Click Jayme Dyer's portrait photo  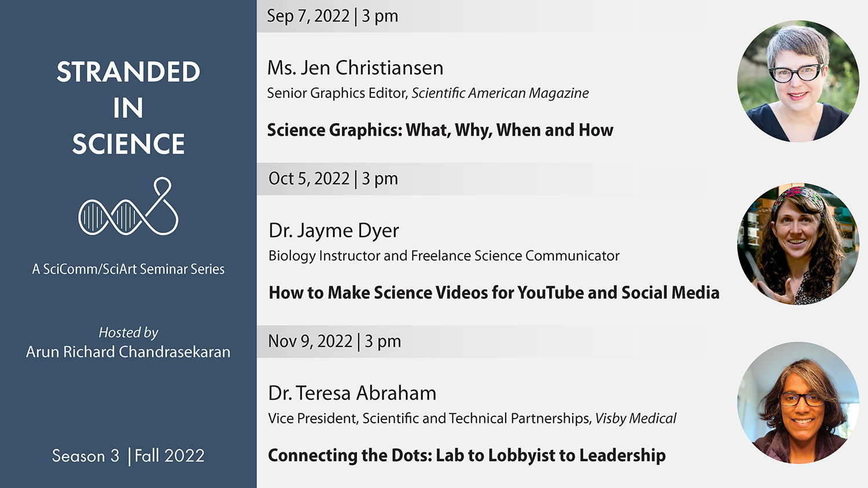(x=798, y=244)
